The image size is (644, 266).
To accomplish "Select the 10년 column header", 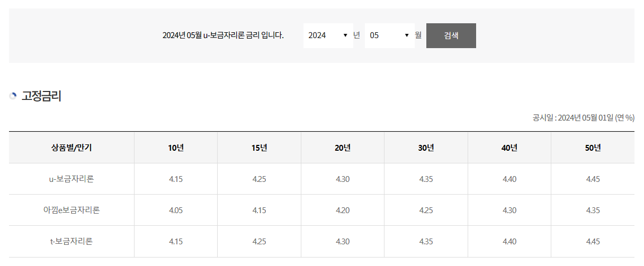I will pos(176,148).
